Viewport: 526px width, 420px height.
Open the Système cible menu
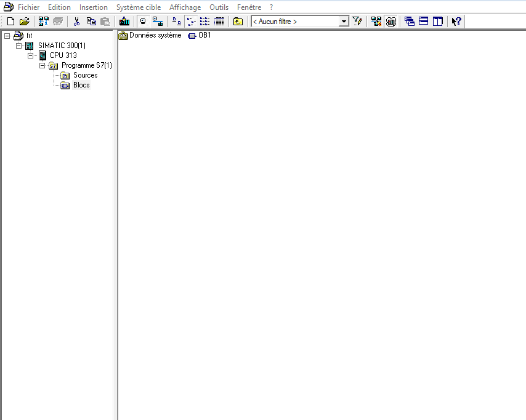139,7
